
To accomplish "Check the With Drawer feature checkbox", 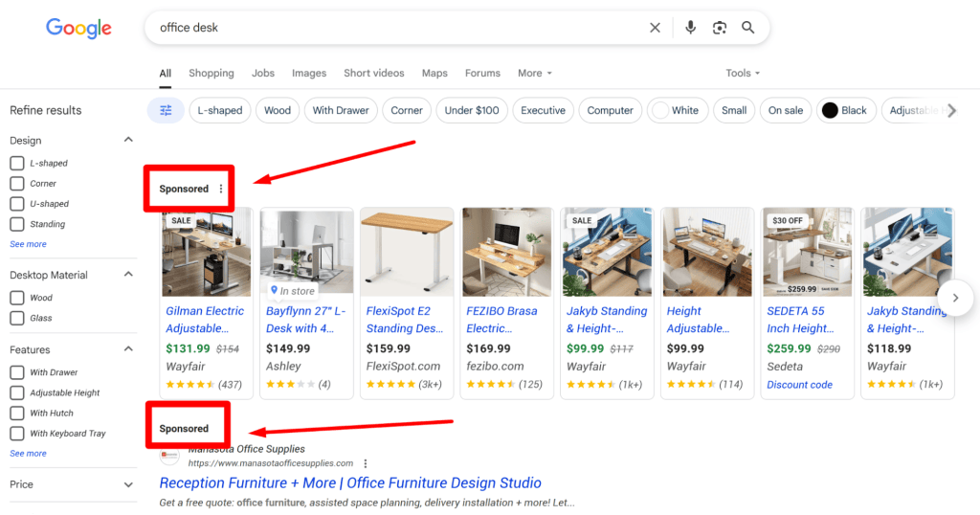I will [17, 372].
